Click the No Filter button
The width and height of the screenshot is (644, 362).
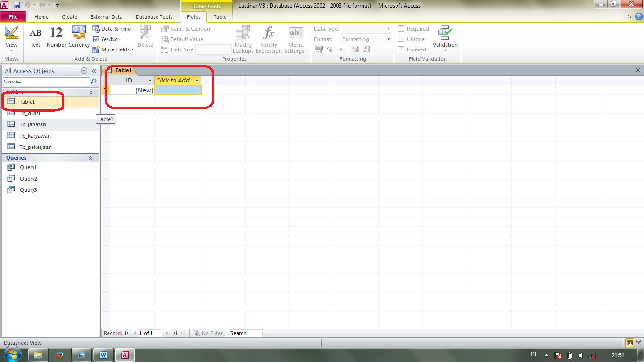click(208, 333)
